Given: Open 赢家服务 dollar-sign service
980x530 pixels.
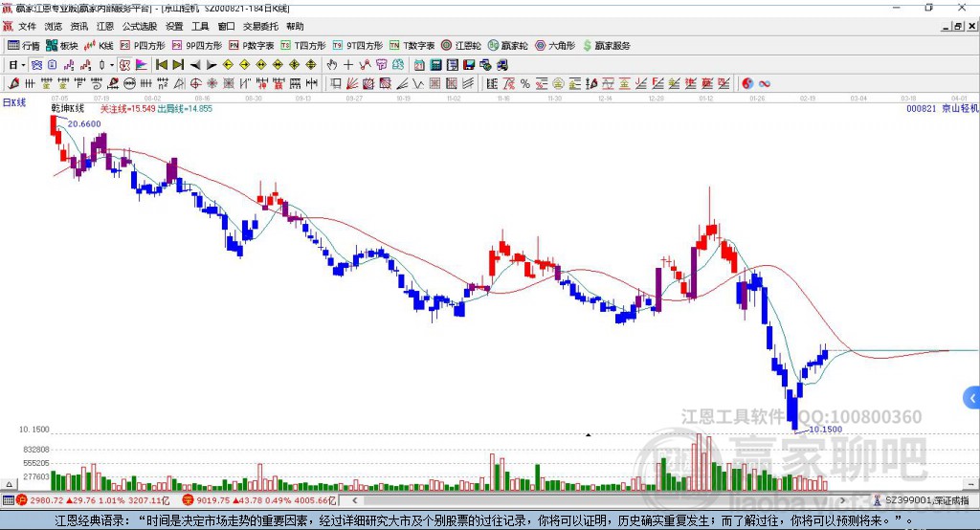Looking at the screenshot, I should click(x=606, y=46).
